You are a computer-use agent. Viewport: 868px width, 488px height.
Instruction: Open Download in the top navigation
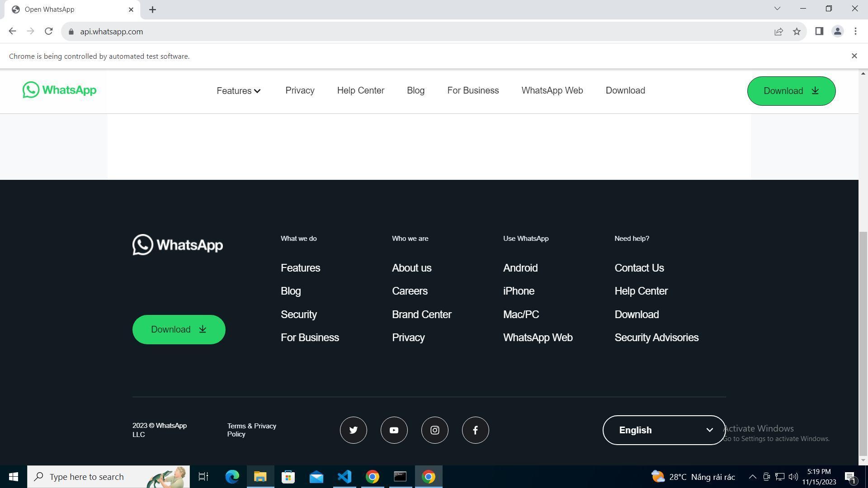[625, 90]
